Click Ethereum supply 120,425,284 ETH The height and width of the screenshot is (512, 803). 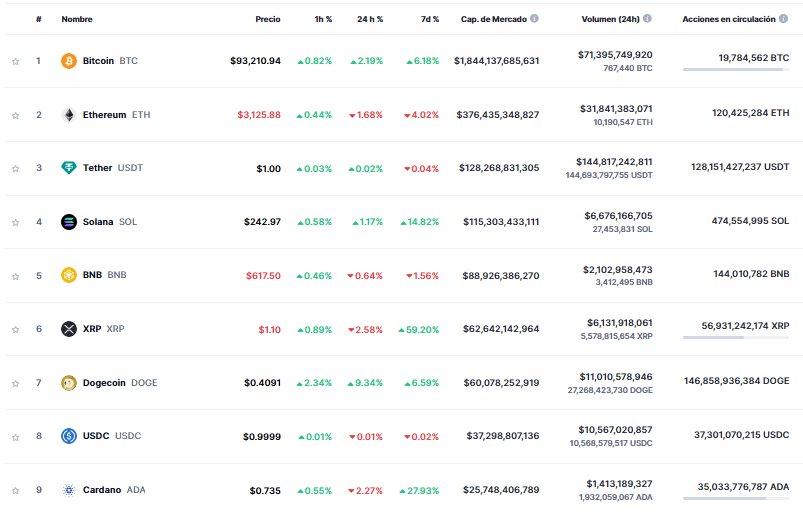click(x=751, y=113)
